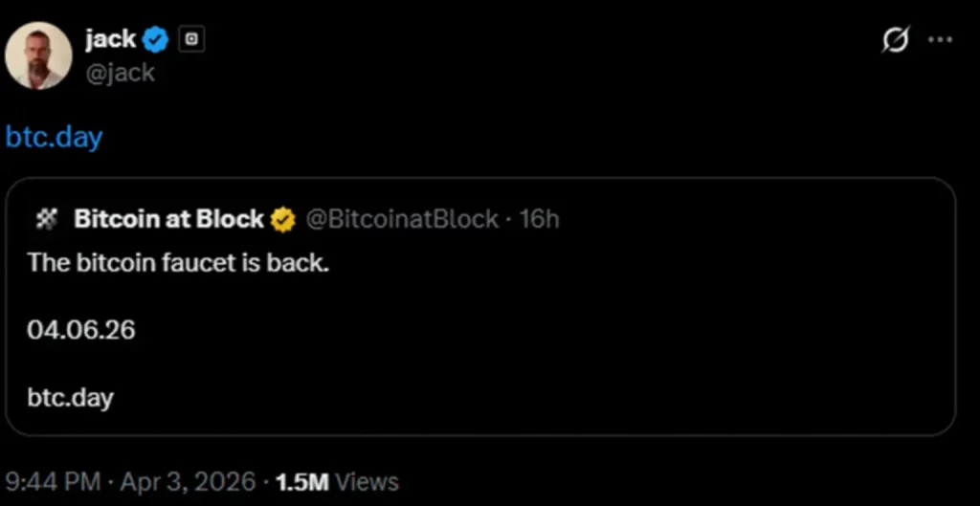Click jack's blue verified checkmark badge
Screen dimensions: 980x506
tap(156, 40)
